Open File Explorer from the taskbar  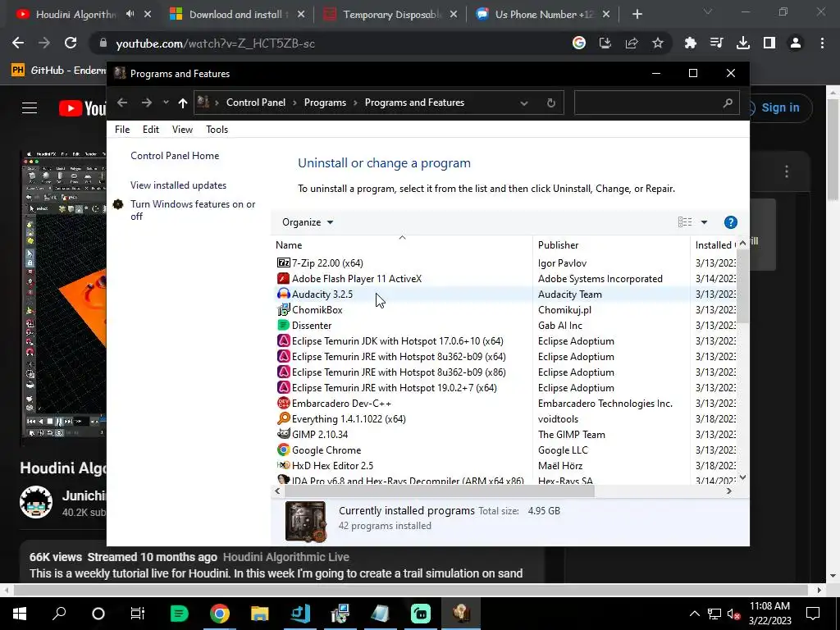[x=259, y=614]
